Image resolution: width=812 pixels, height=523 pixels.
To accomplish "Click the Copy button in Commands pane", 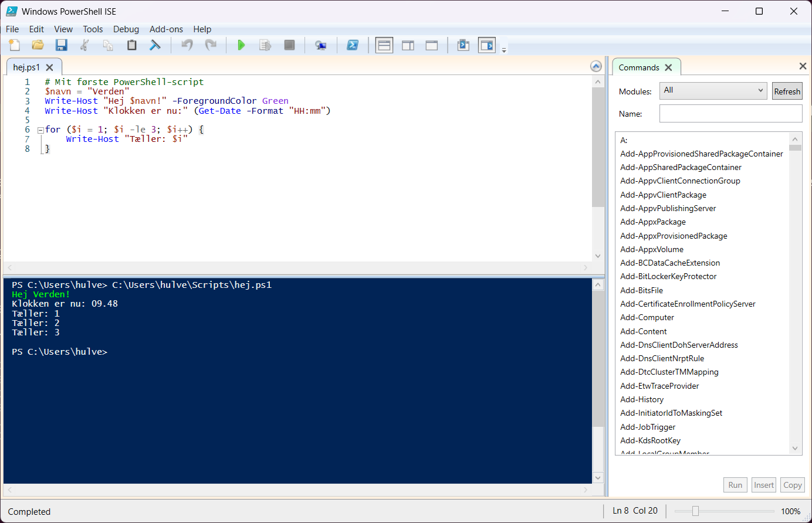I will point(792,485).
